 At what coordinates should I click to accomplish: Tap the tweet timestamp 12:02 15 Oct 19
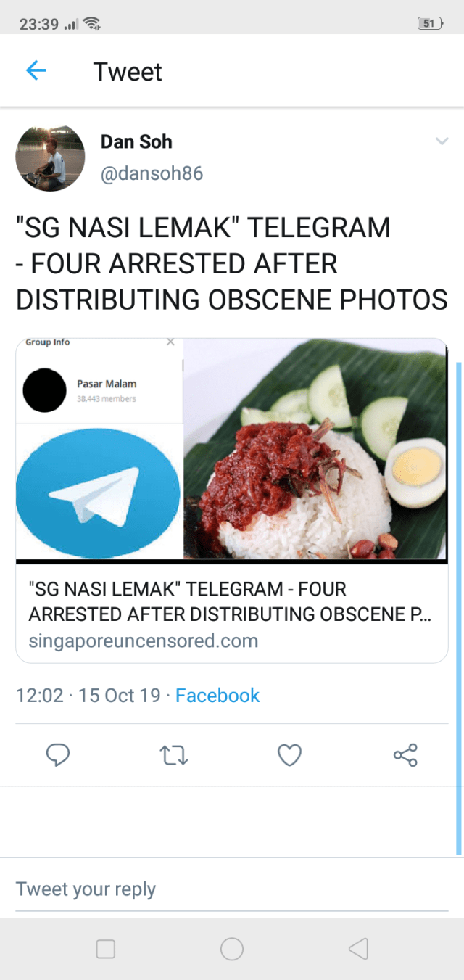[88, 695]
